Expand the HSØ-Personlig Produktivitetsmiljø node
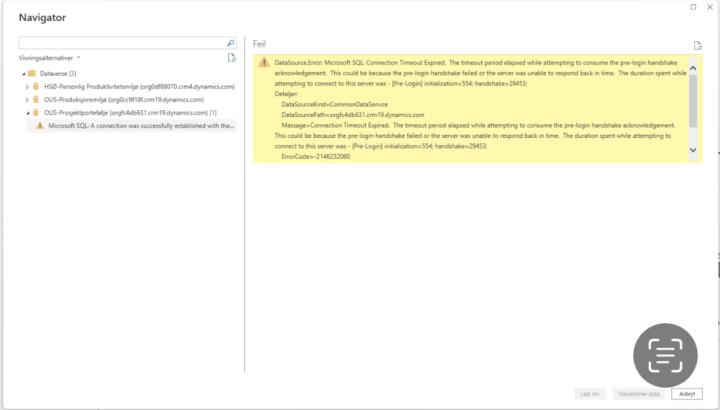The width and height of the screenshot is (720, 410). [28, 86]
